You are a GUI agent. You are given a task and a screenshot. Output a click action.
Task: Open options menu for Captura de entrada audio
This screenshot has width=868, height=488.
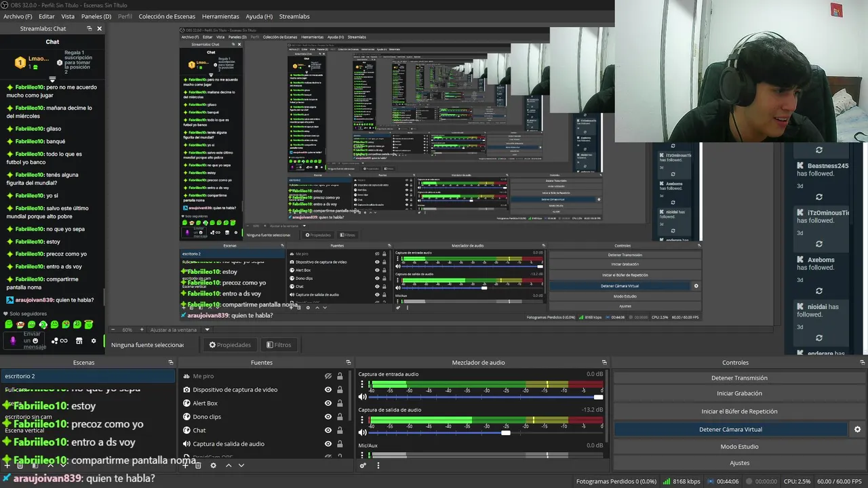pyautogui.click(x=362, y=384)
